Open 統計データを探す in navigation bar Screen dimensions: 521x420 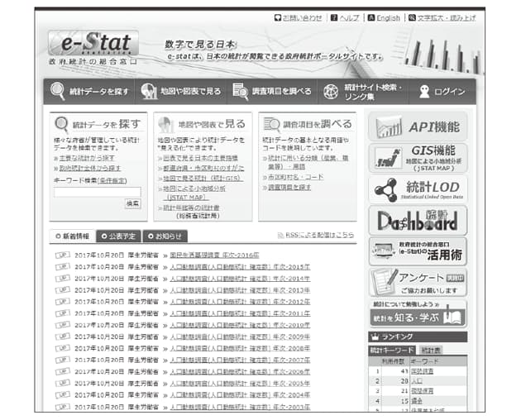89,92
